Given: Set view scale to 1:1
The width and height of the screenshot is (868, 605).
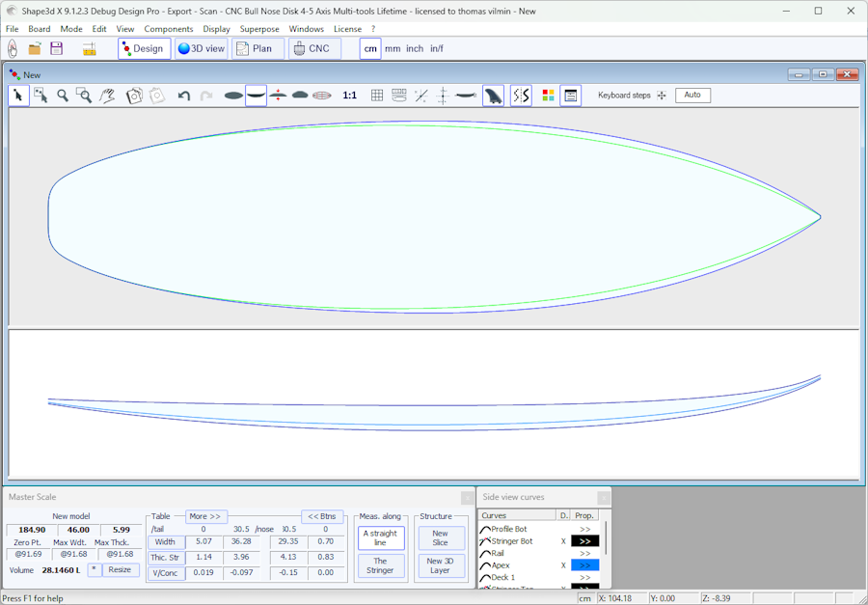Looking at the screenshot, I should click(x=349, y=96).
